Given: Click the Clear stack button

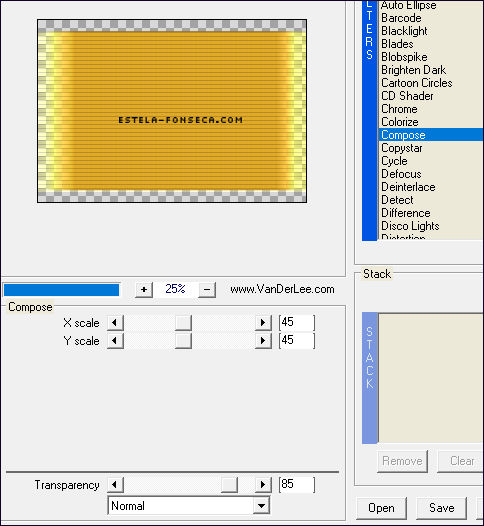Looking at the screenshot, I should 461,461.
